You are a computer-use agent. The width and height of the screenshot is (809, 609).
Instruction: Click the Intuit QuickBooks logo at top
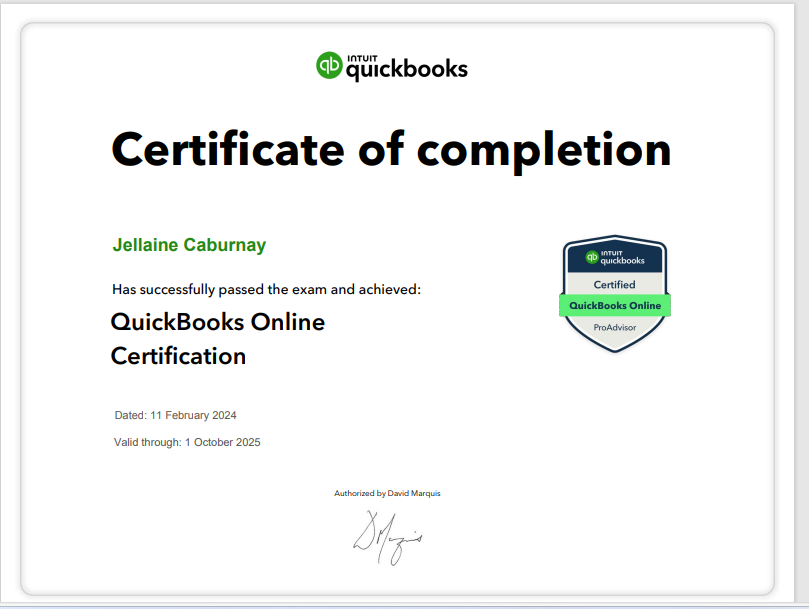point(392,66)
